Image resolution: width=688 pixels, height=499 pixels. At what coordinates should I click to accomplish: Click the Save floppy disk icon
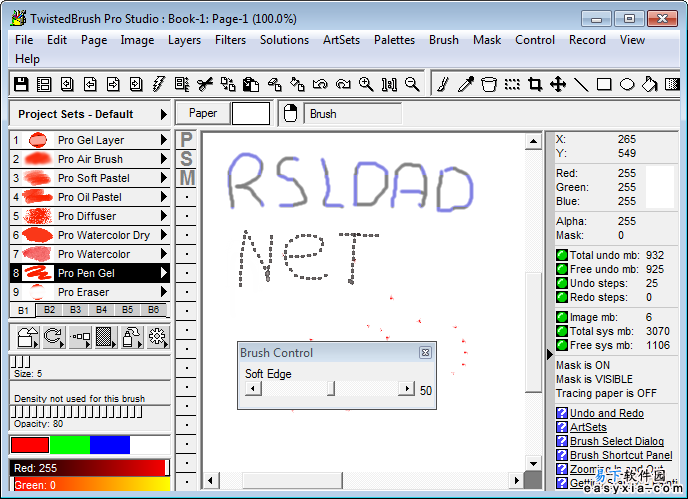[x=21, y=84]
